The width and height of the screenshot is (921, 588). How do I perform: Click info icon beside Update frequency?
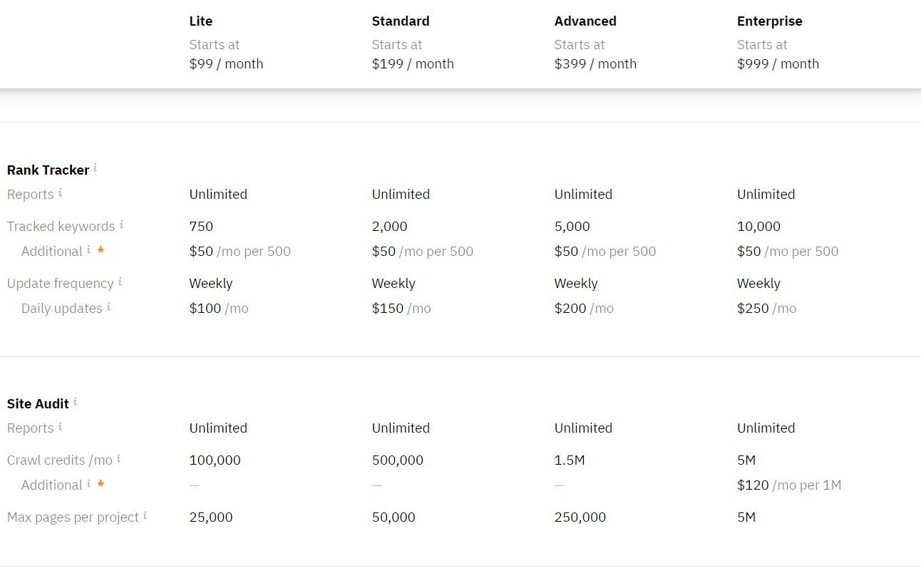tap(120, 282)
